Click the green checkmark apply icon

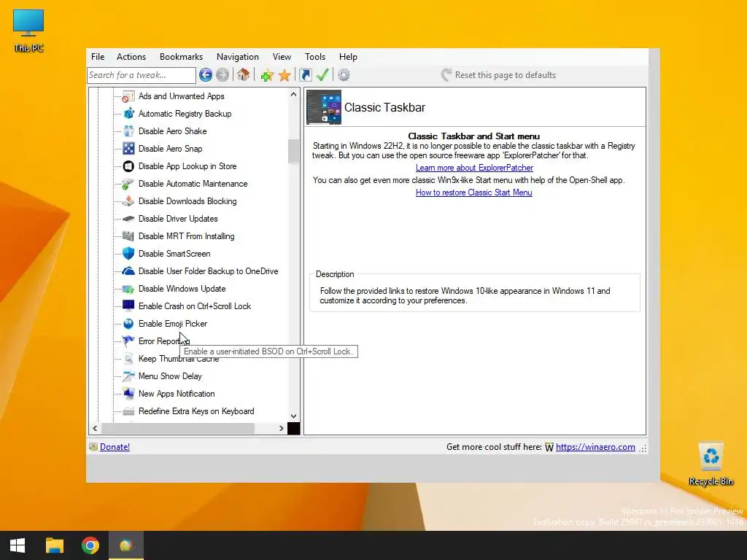[322, 75]
